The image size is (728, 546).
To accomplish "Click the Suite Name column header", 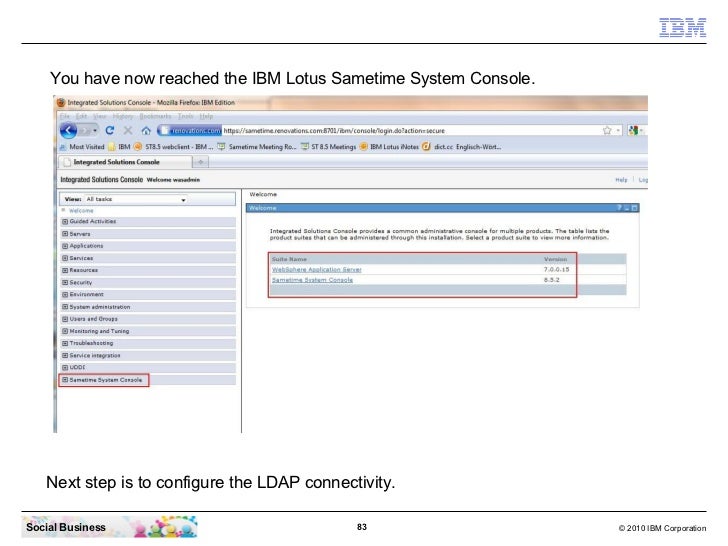I will coord(289,259).
